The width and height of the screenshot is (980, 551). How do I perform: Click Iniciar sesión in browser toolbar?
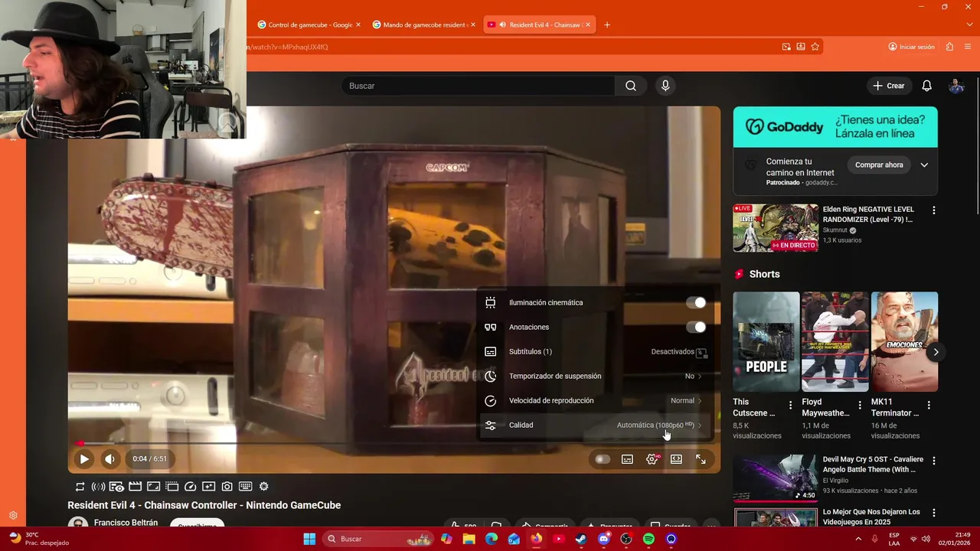[912, 47]
